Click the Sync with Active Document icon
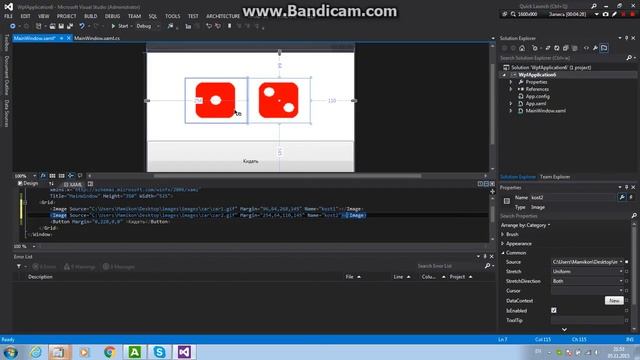The height and width of the screenshot is (360, 640). [548, 48]
